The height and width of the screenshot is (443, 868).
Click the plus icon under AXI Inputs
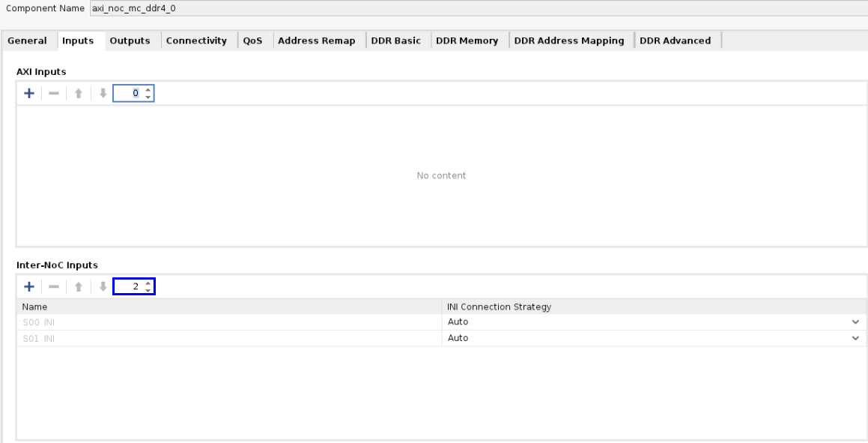pyautogui.click(x=29, y=94)
